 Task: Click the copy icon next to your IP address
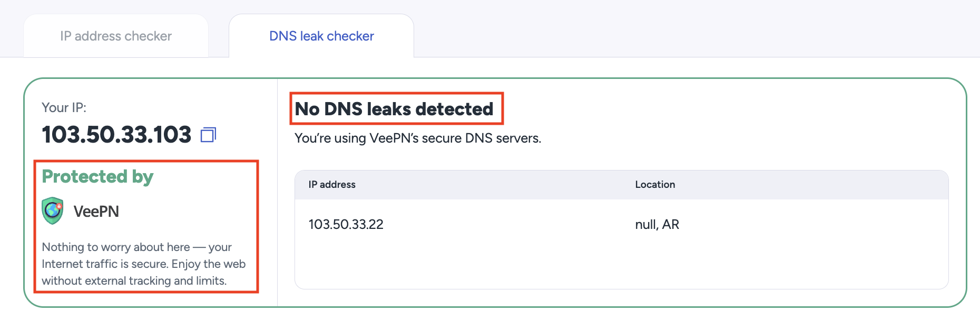[x=209, y=135]
